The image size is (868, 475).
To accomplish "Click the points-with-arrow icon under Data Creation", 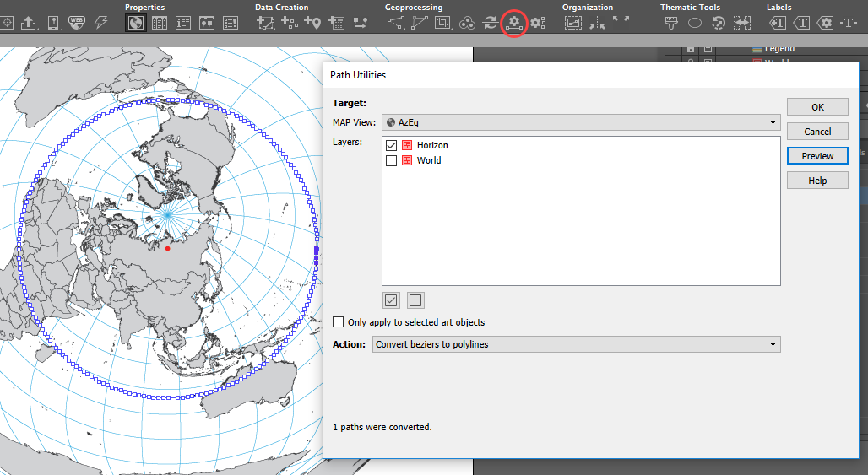I will tap(361, 23).
